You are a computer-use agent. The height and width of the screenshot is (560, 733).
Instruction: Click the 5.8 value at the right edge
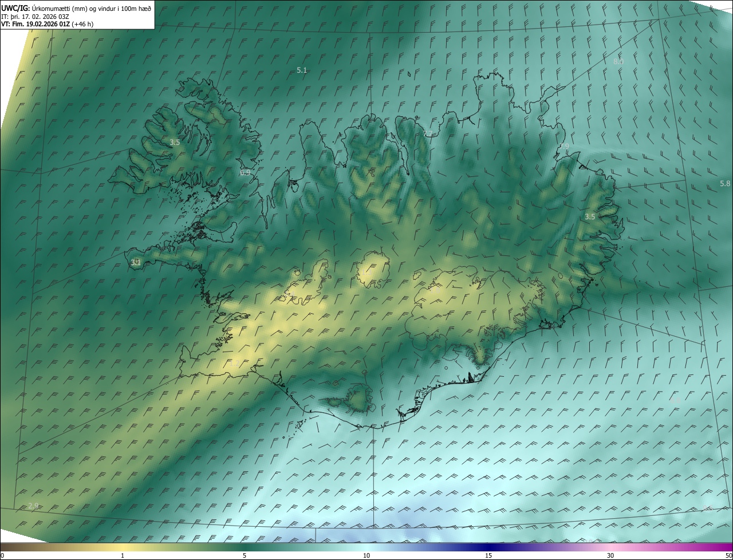(725, 183)
